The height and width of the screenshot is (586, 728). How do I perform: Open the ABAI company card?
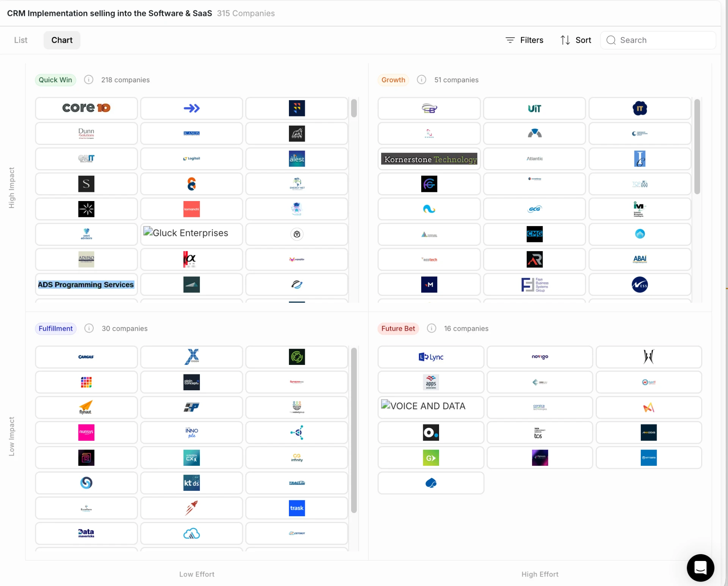(640, 259)
